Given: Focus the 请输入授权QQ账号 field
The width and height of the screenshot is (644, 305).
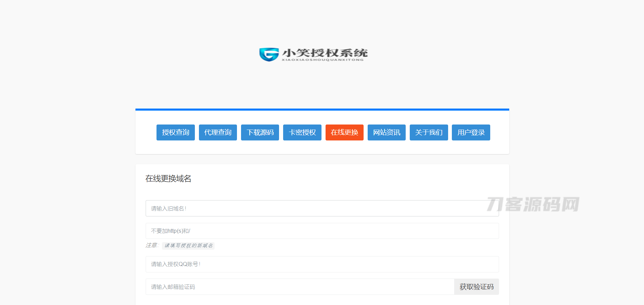Looking at the screenshot, I should coord(322,264).
